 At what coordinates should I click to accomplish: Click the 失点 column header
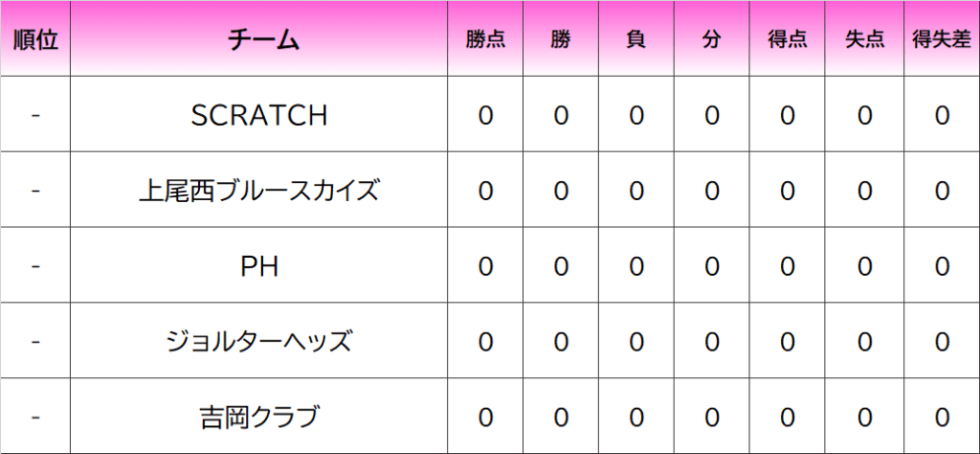point(864,40)
